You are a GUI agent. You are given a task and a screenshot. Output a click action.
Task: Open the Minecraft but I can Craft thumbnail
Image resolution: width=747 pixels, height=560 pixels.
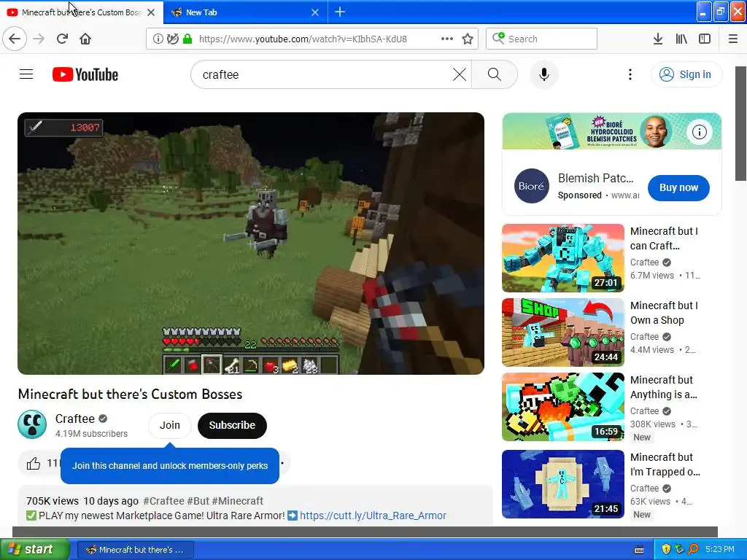click(x=562, y=257)
